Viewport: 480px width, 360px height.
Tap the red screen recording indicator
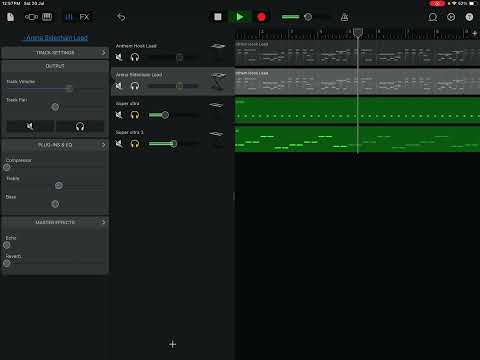click(x=437, y=3)
